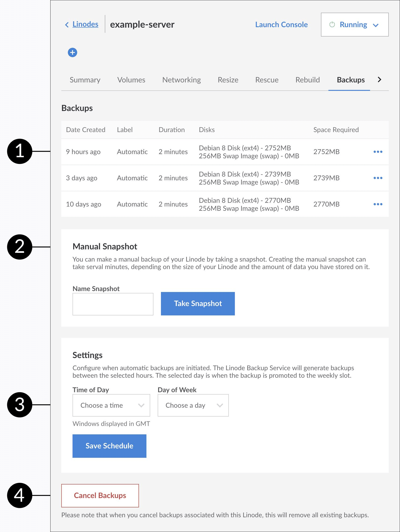Image resolution: width=400 pixels, height=532 pixels.
Task: Open actions menu for 10 days ago backup
Action: [378, 204]
